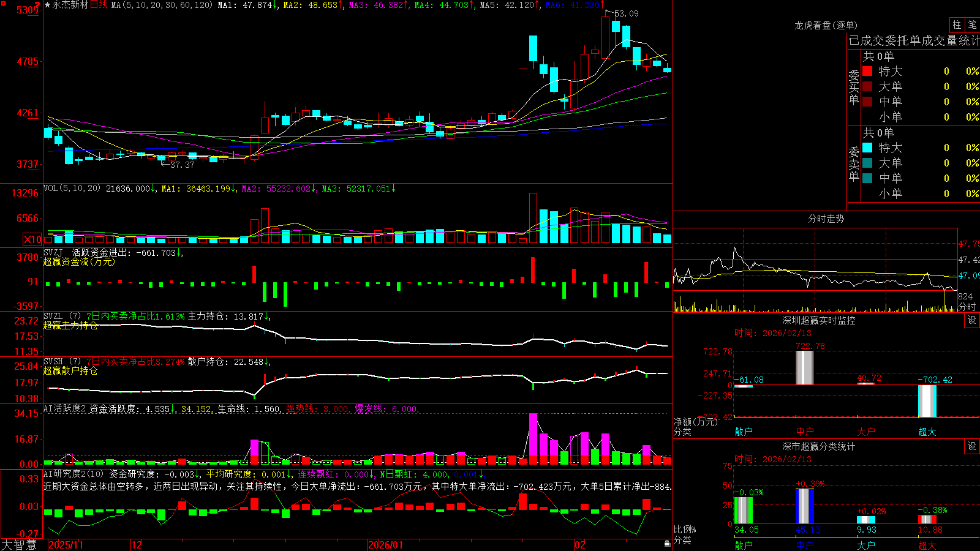Click the 主力持仓: 13.817 value
The image size is (980, 551).
coord(225,317)
